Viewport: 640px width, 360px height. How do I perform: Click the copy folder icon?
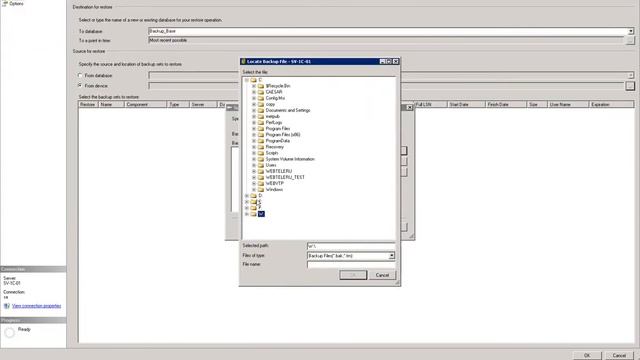[x=261, y=104]
